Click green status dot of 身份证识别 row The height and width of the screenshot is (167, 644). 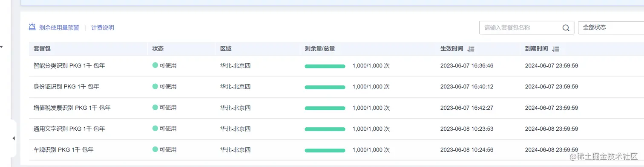[155, 87]
